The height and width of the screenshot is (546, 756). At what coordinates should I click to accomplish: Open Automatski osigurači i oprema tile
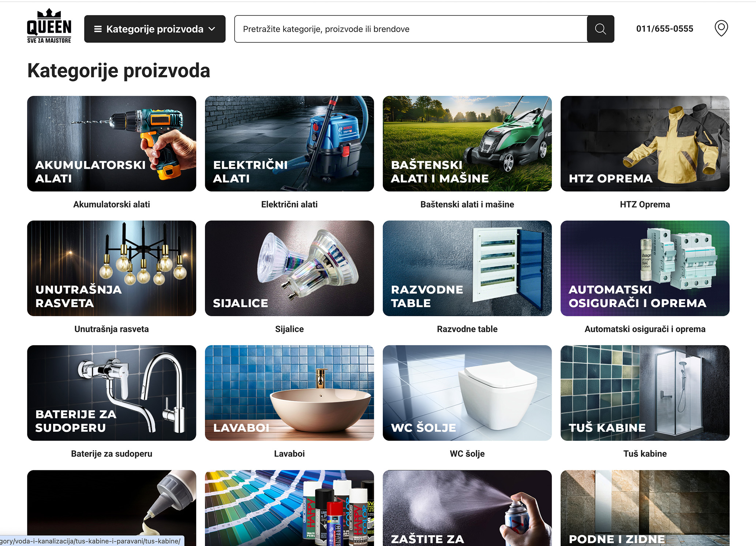tap(645, 268)
